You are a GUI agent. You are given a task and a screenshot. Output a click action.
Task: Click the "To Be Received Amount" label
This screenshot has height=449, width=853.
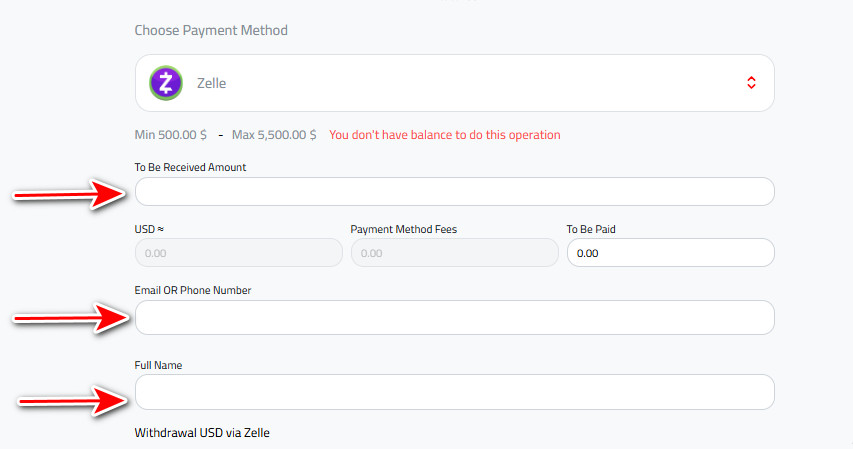190,167
